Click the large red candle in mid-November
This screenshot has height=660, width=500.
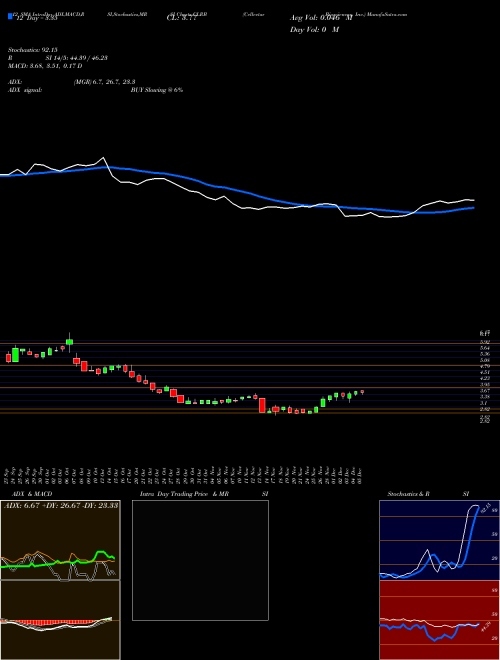(262, 405)
